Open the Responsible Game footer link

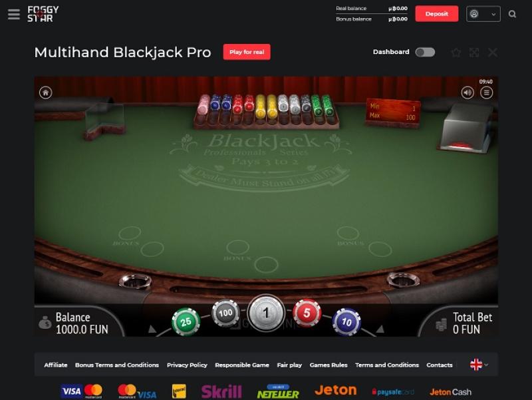click(242, 365)
